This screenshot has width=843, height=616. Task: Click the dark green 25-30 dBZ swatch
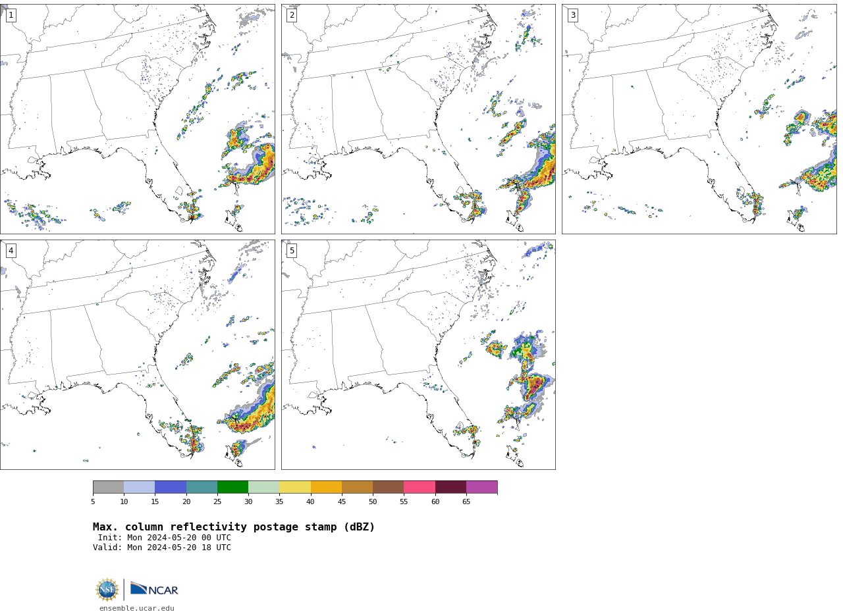click(x=232, y=487)
